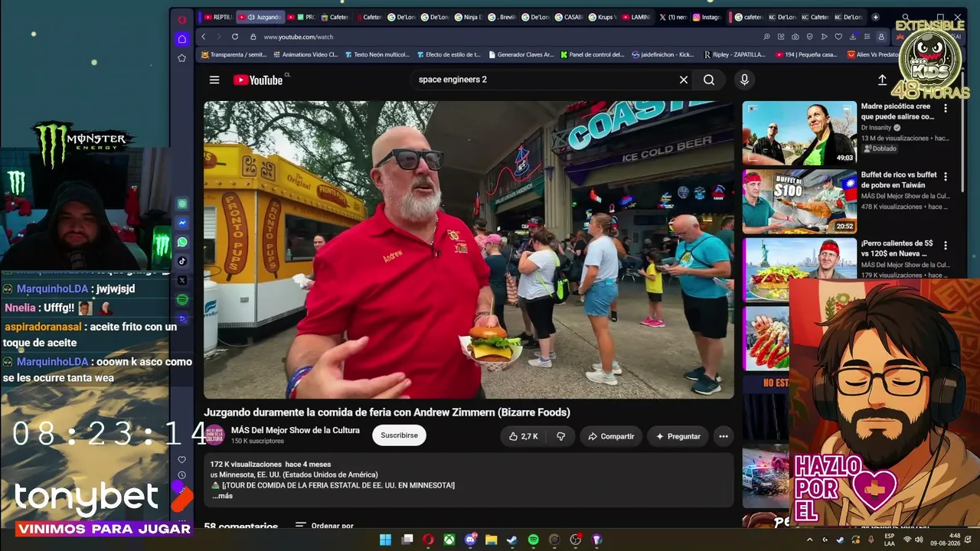Open File Explorer from the taskbar
The height and width of the screenshot is (551, 980).
click(x=491, y=540)
